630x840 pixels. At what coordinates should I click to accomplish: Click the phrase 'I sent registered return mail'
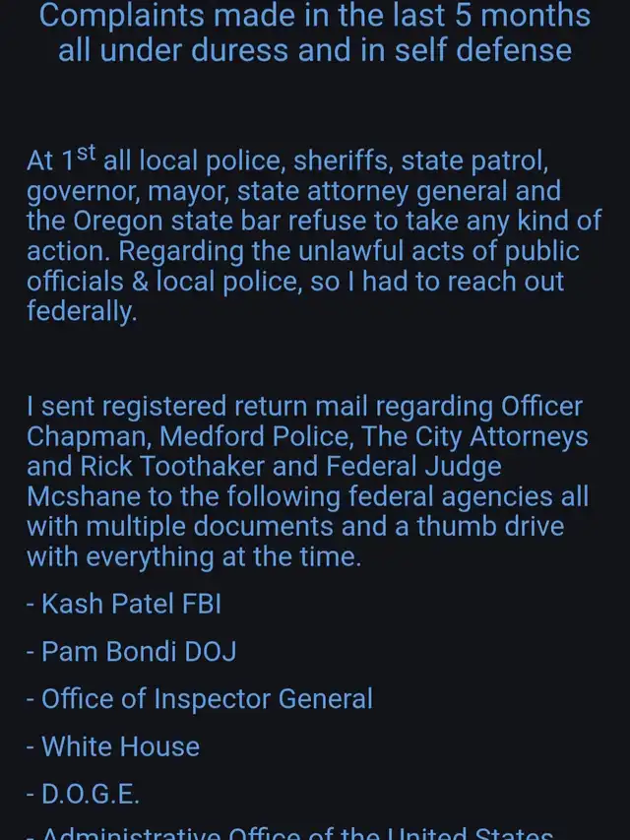[x=198, y=407]
